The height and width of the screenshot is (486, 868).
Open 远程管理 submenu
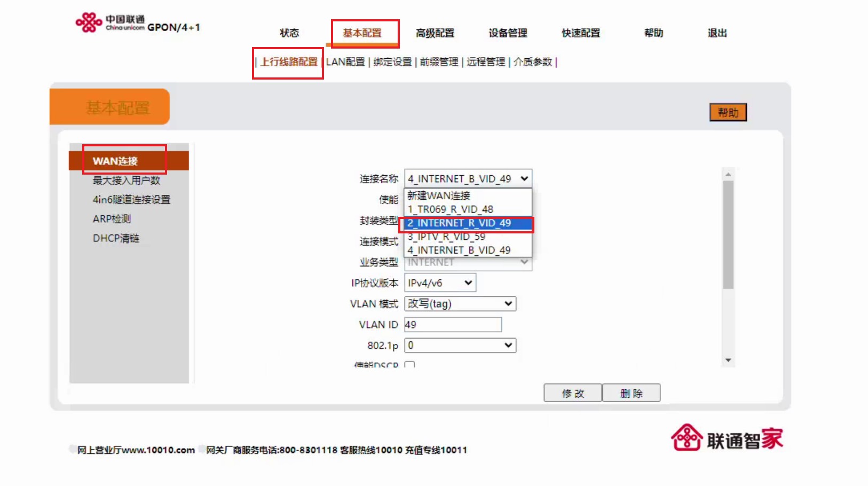pyautogui.click(x=486, y=62)
